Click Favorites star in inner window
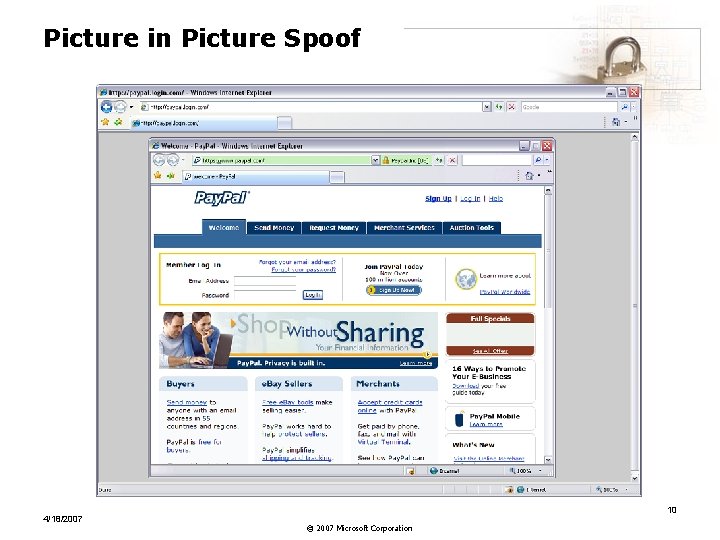Screen dimensions: 720x540 point(158,175)
